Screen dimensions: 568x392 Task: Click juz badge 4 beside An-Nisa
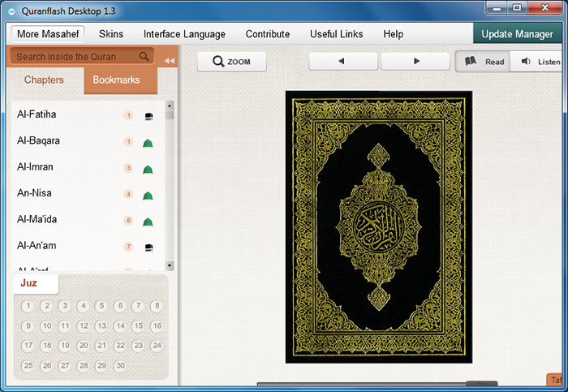[x=128, y=194]
